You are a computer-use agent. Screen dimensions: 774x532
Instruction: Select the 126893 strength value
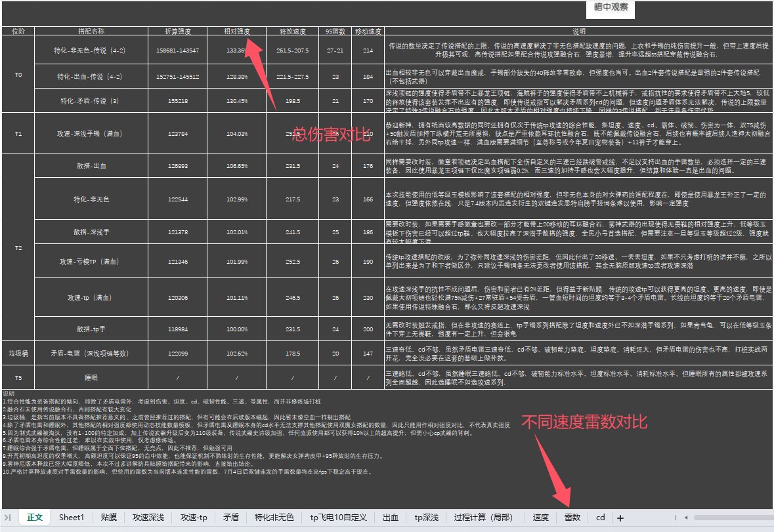178,166
